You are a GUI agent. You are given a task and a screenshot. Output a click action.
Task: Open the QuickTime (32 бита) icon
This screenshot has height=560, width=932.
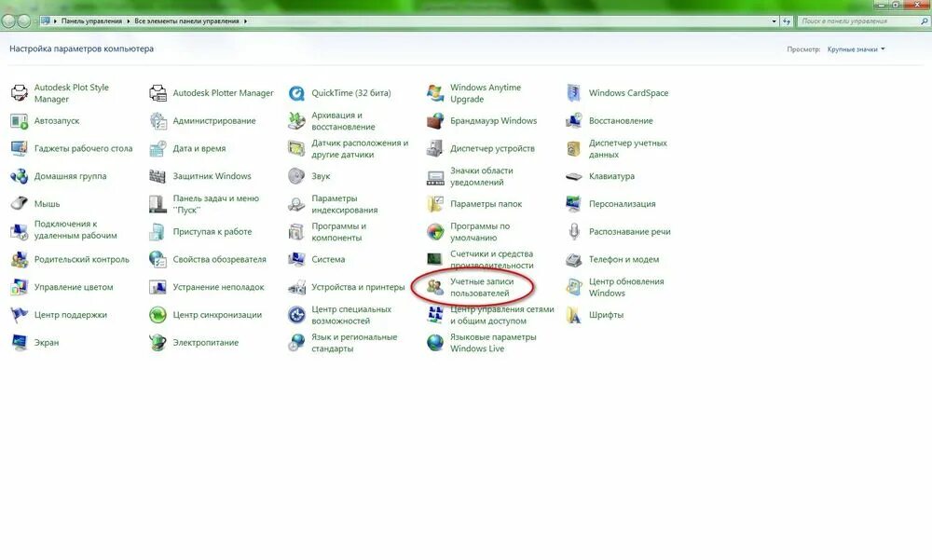296,93
